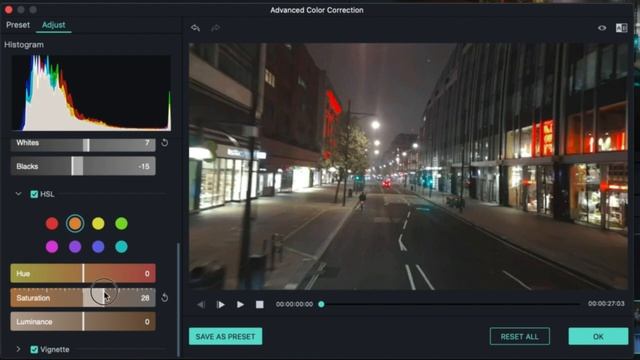Viewport: 640px width, 360px height.
Task: Step forward one frame
Action: (220, 304)
